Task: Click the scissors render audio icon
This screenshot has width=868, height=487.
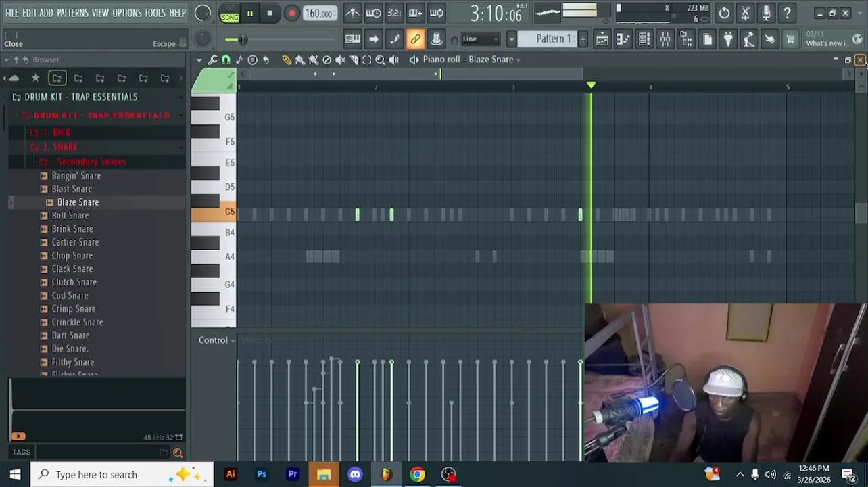Action: [x=745, y=13]
